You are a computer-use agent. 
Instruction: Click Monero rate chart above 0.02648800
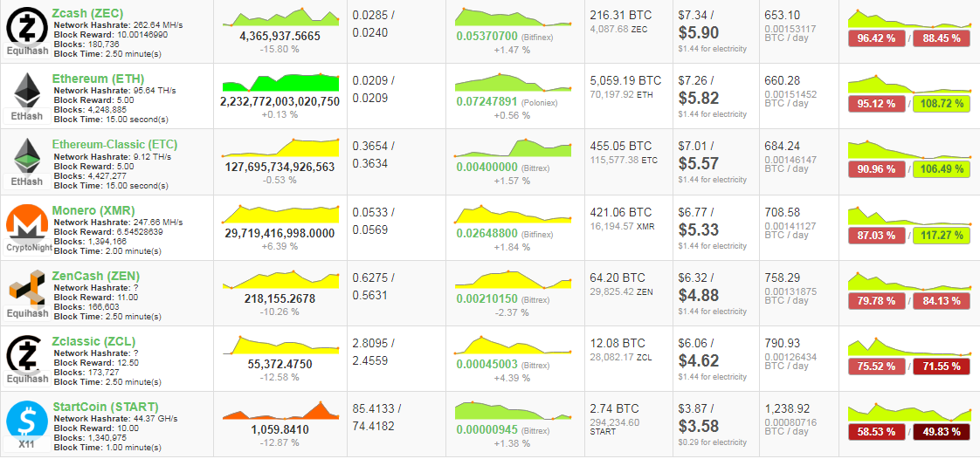[x=513, y=214]
